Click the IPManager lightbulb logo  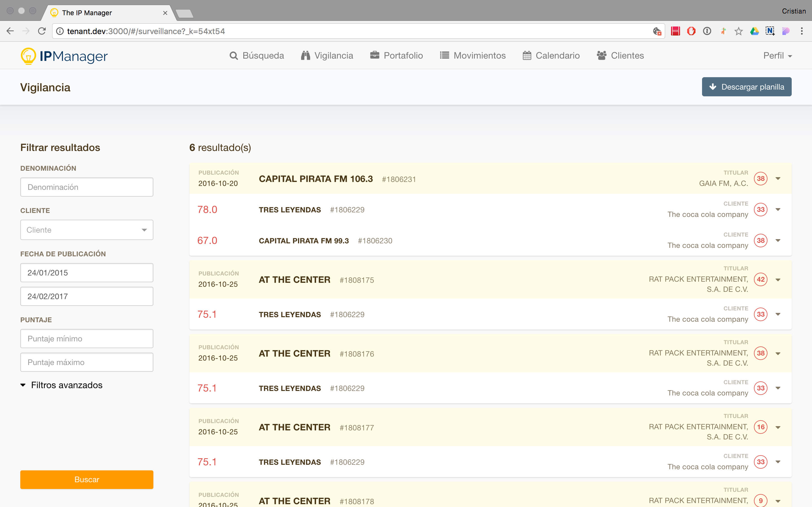(x=28, y=56)
